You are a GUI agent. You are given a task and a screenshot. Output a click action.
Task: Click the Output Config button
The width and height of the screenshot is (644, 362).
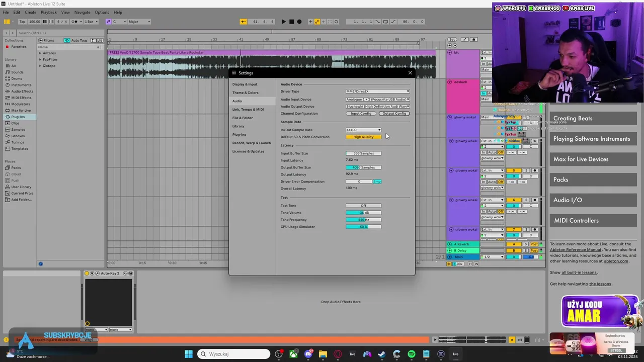pyautogui.click(x=394, y=114)
